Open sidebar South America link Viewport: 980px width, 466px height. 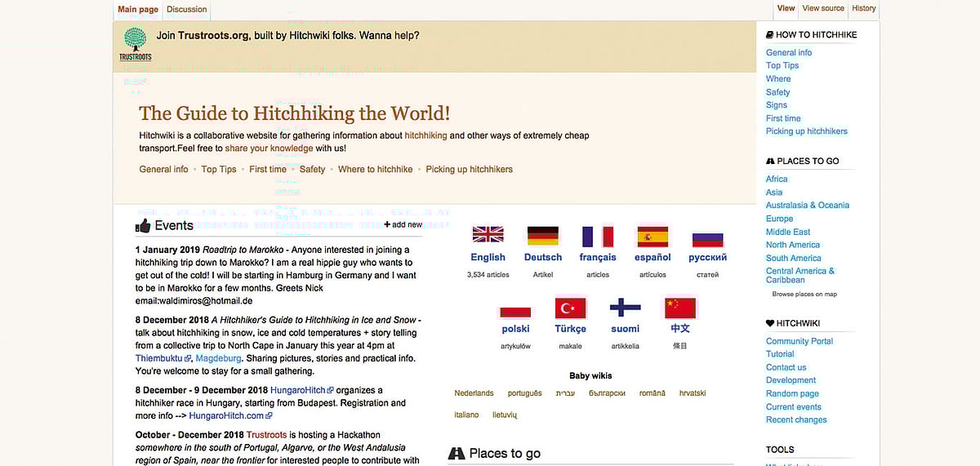(794, 258)
